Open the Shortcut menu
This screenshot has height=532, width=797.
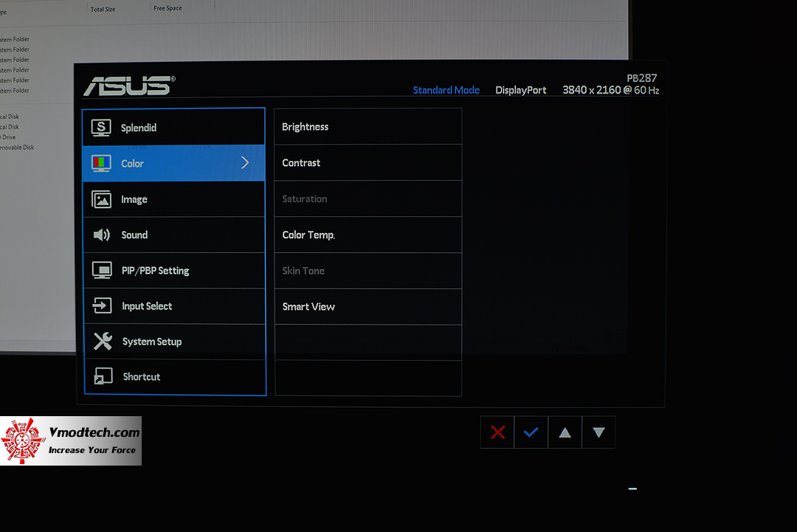click(174, 376)
